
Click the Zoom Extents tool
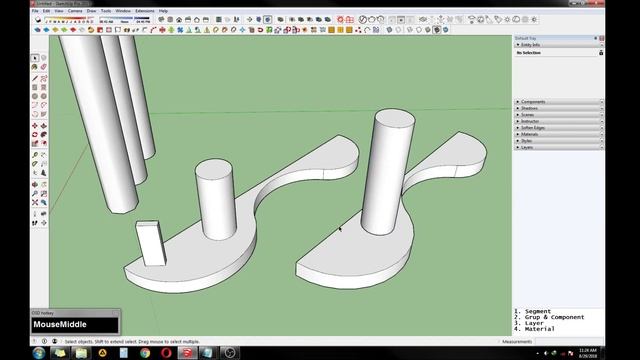pyautogui.click(x=35, y=202)
